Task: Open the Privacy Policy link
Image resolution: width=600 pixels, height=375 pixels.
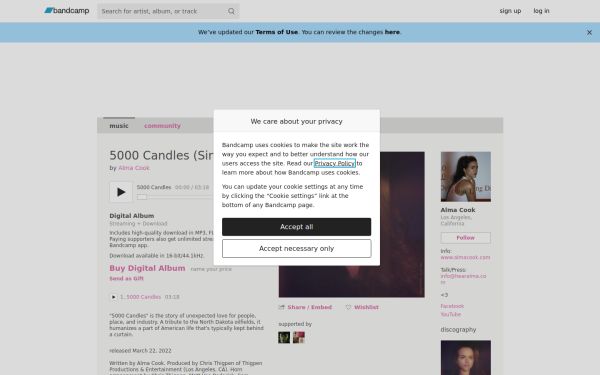Action: [334, 163]
